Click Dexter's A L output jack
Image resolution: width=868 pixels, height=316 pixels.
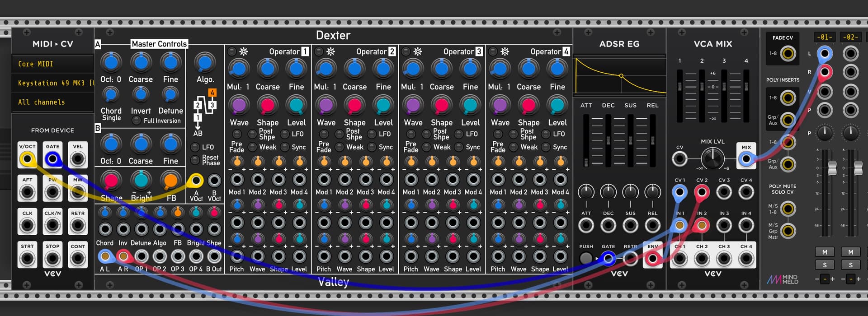click(x=105, y=256)
